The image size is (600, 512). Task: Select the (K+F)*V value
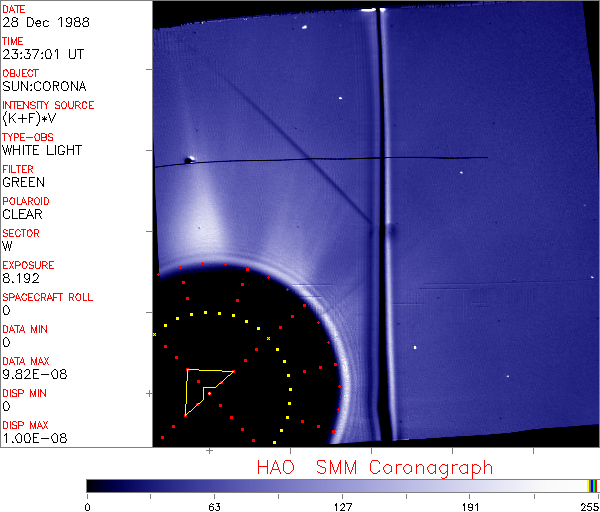[29, 119]
